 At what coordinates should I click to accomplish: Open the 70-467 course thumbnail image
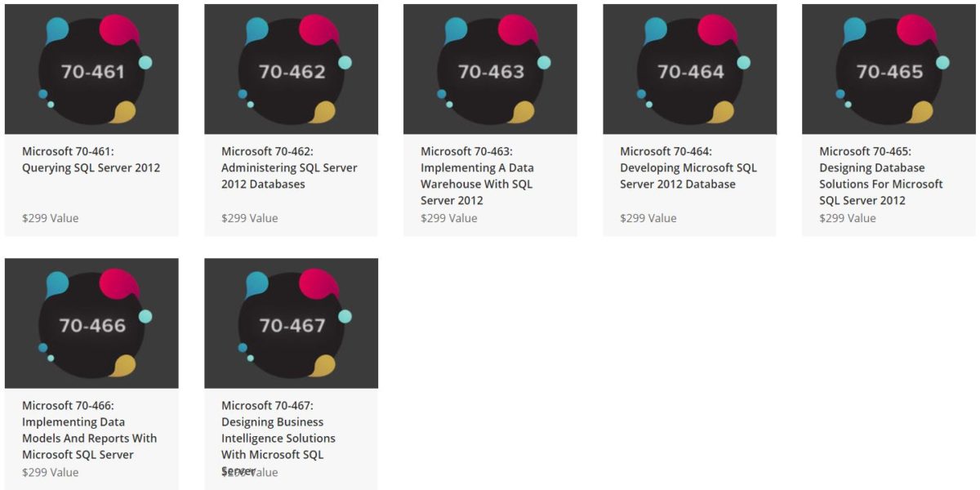coord(292,322)
